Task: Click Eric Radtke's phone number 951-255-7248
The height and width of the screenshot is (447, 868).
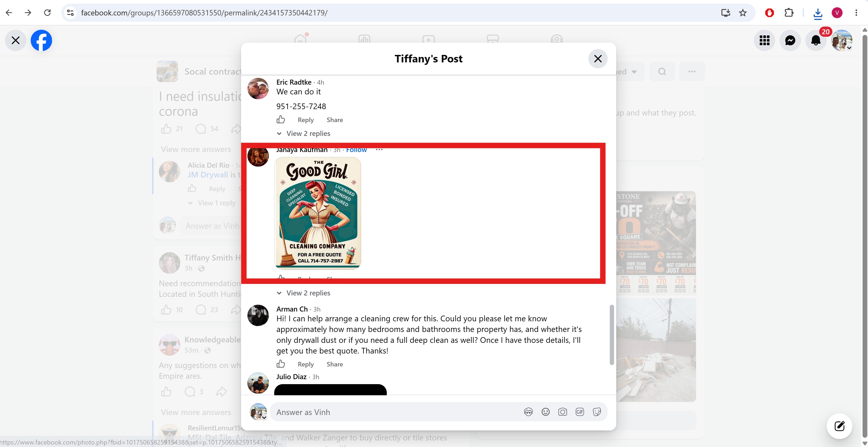Action: (x=301, y=106)
